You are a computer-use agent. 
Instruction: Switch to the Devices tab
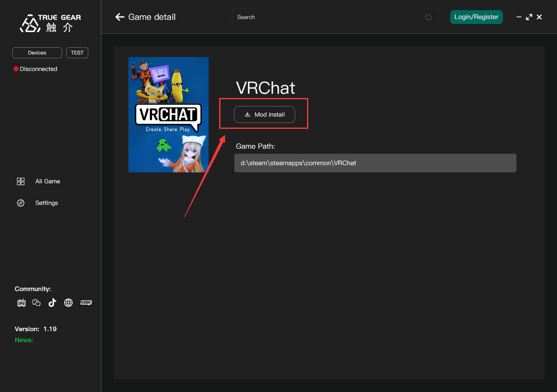pos(37,52)
